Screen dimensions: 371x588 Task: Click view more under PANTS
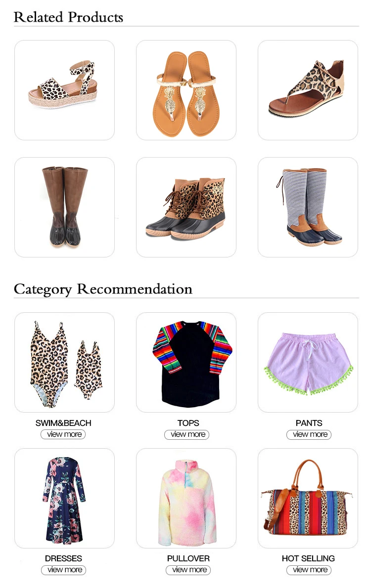click(309, 435)
